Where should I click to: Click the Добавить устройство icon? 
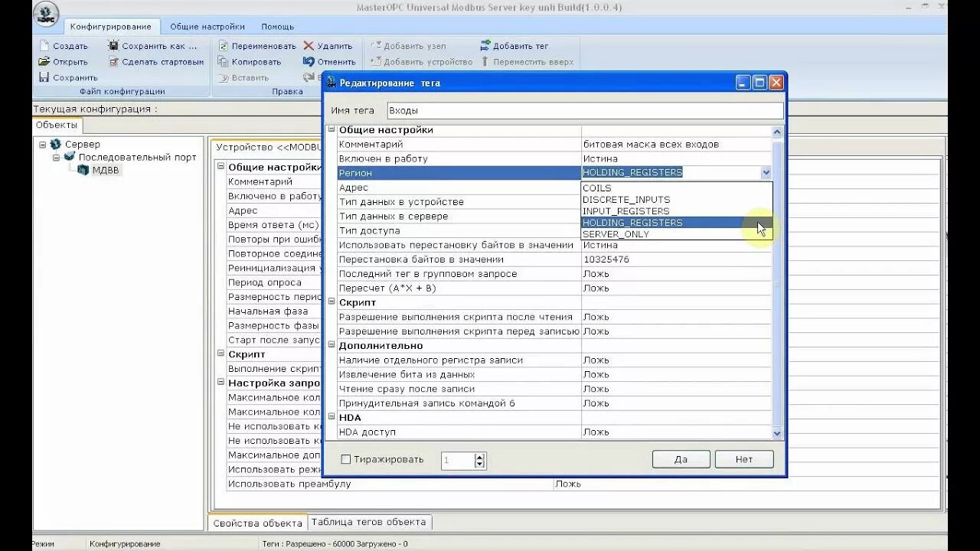pos(375,61)
